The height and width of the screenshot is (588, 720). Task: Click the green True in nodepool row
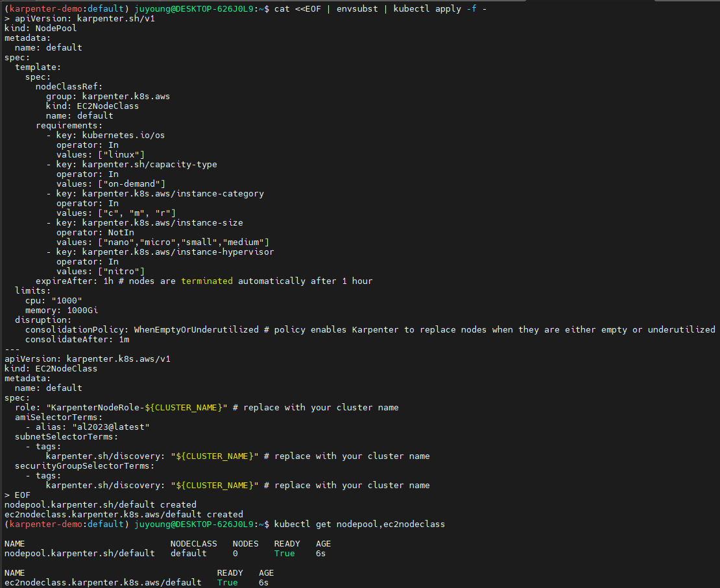point(285,554)
